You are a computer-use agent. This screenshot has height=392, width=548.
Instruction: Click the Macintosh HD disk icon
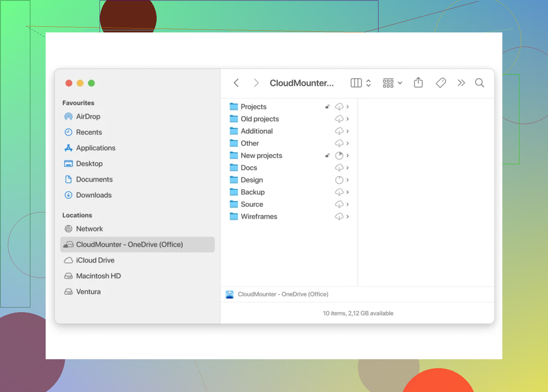[68, 276]
